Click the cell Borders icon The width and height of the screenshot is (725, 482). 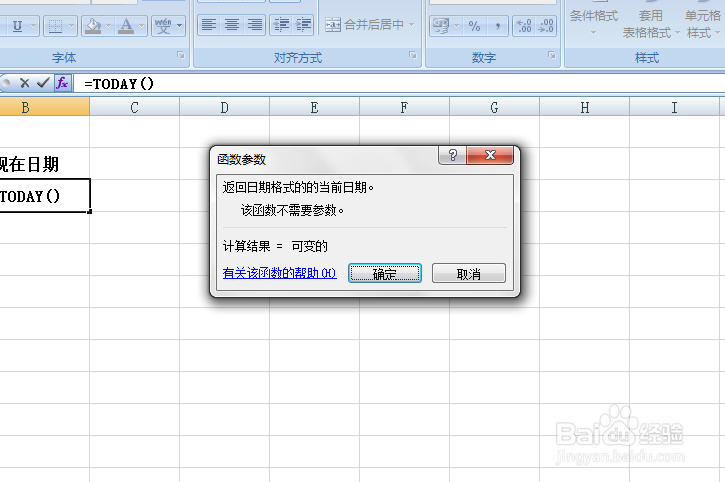click(55, 25)
